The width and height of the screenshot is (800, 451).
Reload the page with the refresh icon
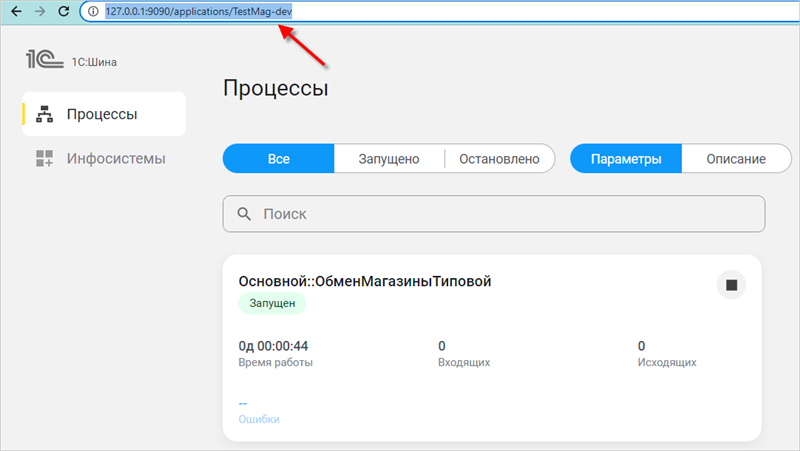pos(64,12)
